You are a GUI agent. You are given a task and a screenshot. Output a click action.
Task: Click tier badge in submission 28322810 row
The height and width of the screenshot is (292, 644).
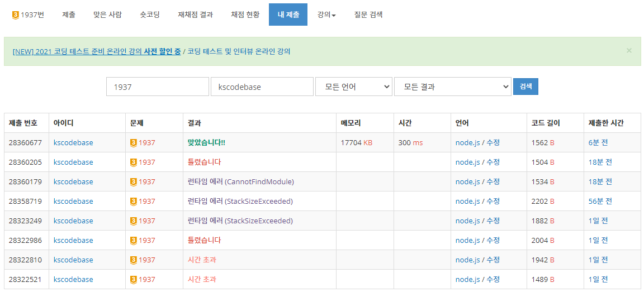[134, 260]
